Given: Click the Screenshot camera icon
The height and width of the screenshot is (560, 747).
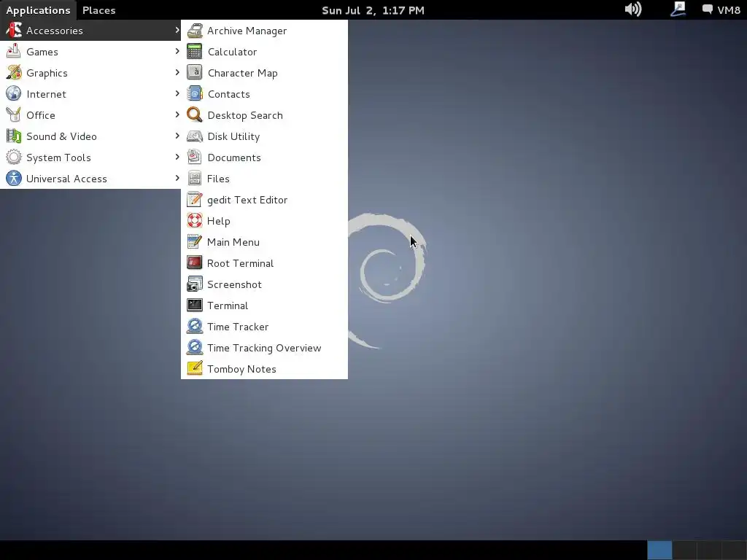Looking at the screenshot, I should [x=194, y=284].
